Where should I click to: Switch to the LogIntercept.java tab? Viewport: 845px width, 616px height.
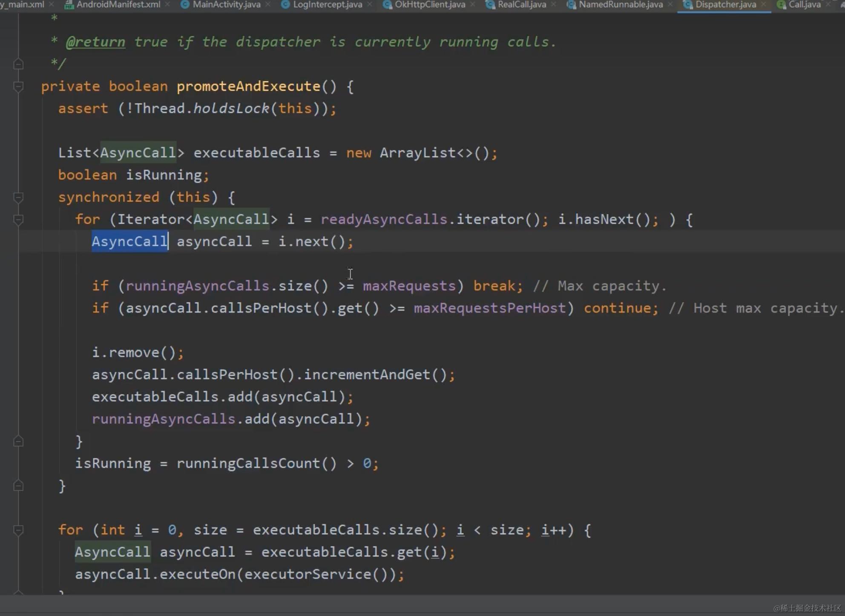point(327,5)
